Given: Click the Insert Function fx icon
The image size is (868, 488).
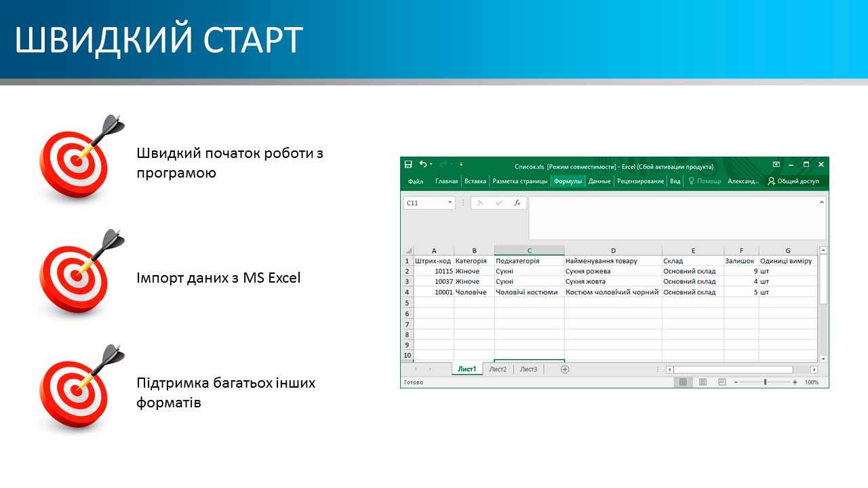Looking at the screenshot, I should 517,203.
